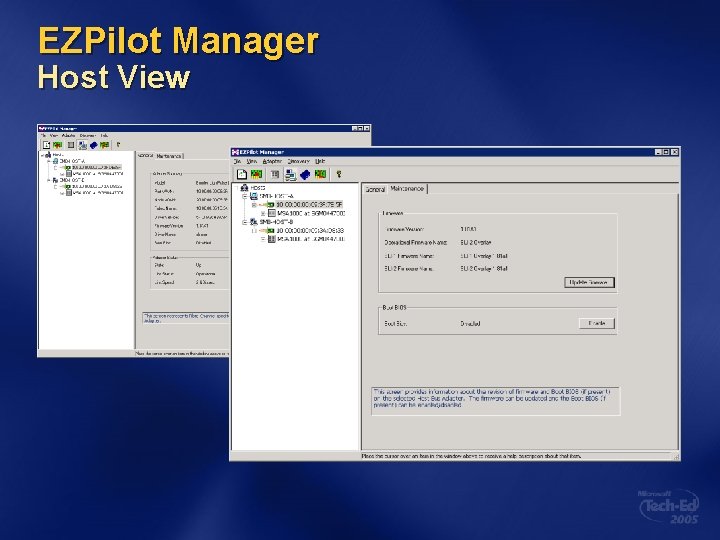Click MSA1000 storage icon under SMB-HOST-B, front window
The image size is (720, 540).
(272, 239)
